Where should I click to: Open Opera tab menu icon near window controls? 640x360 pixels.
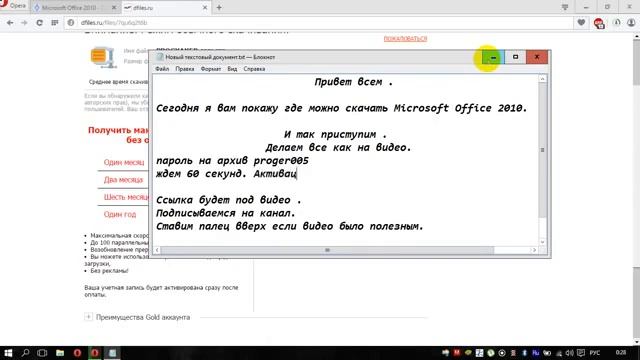(565, 7)
